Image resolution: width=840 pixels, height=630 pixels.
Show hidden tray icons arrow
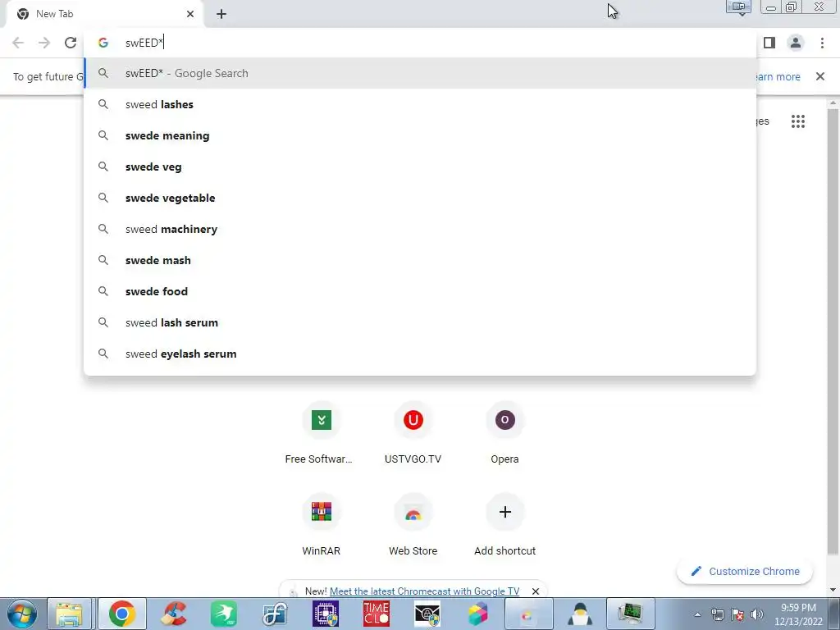pos(697,614)
